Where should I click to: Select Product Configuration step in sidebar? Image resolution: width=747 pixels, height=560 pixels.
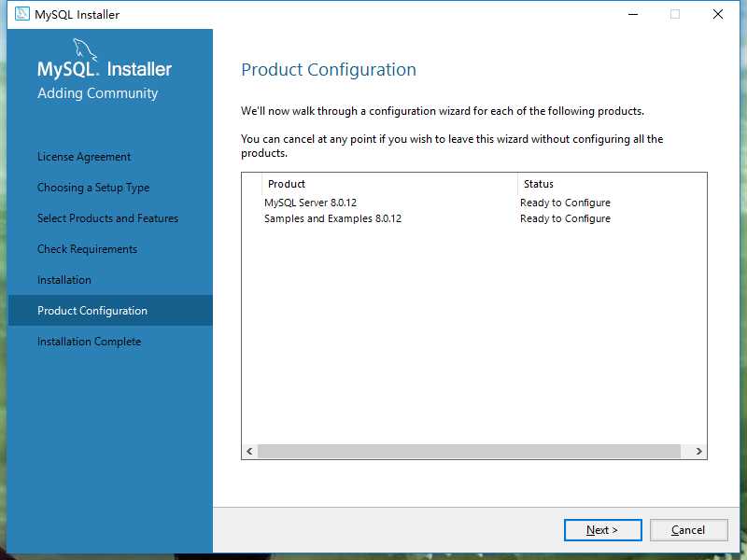point(110,311)
